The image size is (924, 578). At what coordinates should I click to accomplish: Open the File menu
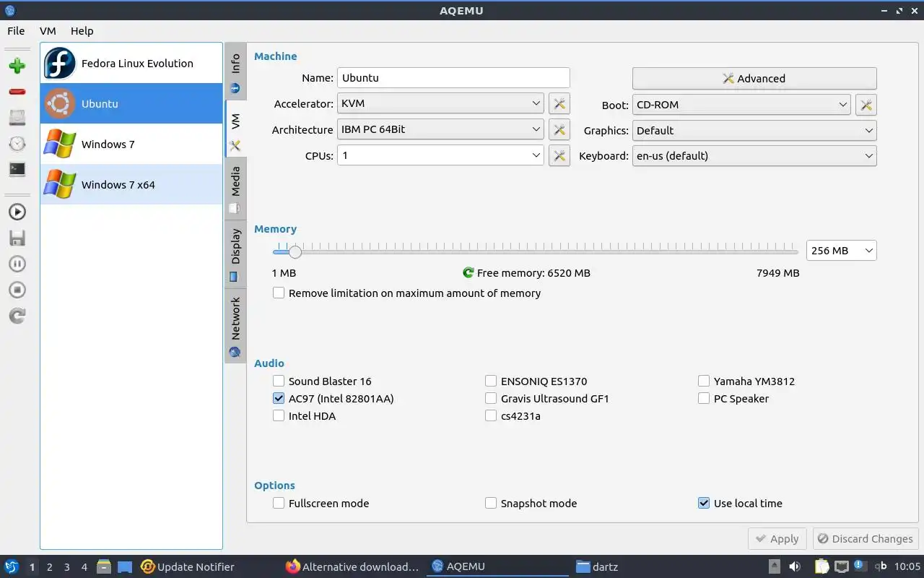click(16, 31)
